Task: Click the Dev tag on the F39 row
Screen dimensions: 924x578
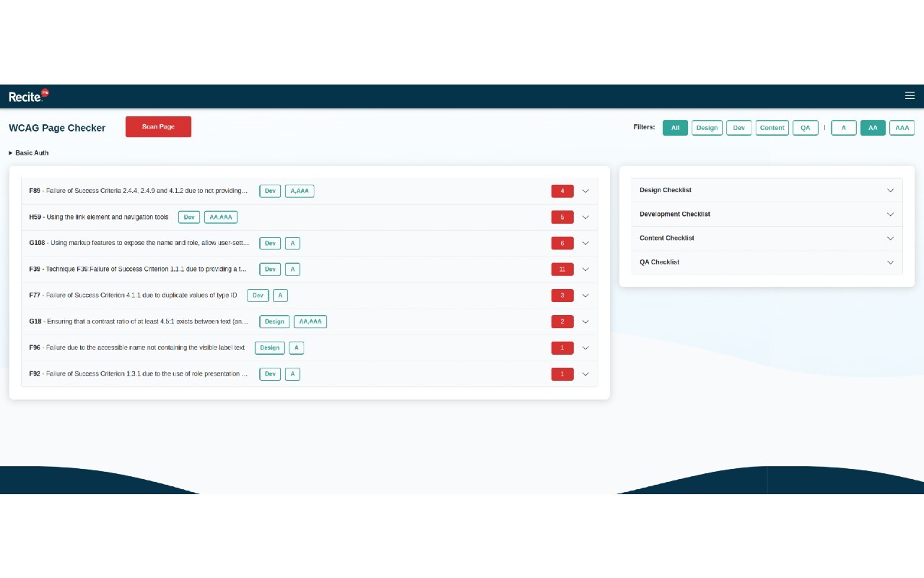Action: coord(270,269)
